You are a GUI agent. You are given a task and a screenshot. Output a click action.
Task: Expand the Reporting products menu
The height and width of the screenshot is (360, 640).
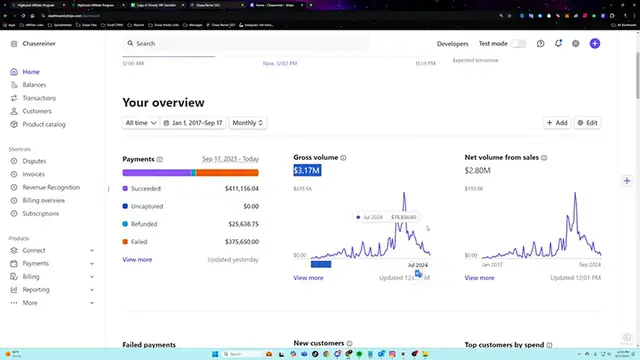[92, 290]
